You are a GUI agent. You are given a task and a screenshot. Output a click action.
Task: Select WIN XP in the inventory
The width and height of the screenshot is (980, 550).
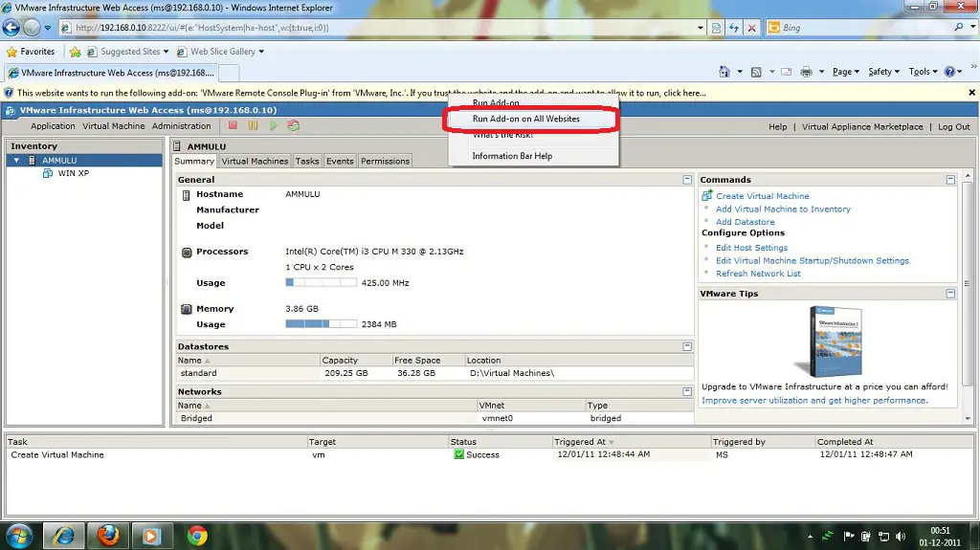coord(74,173)
